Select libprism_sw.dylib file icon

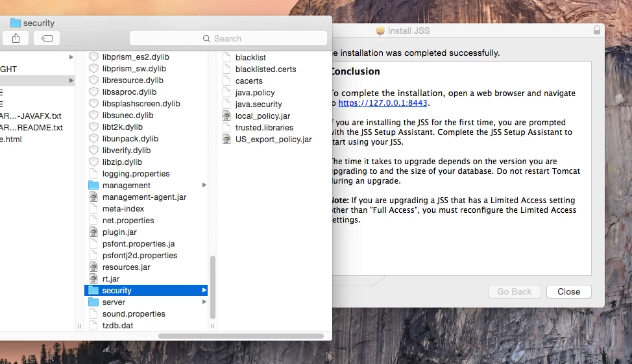(x=93, y=69)
